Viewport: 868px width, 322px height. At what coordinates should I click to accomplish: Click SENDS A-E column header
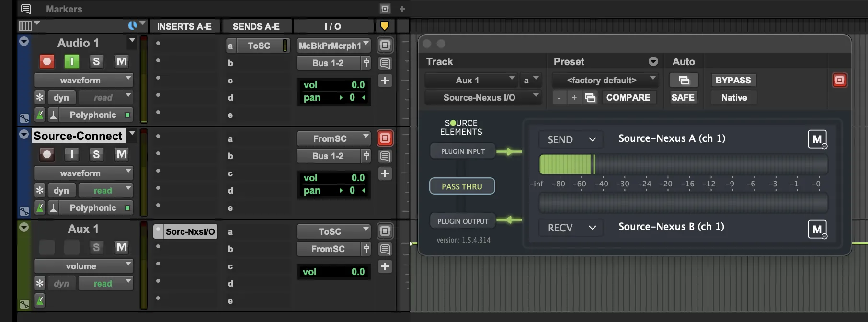pos(256,26)
